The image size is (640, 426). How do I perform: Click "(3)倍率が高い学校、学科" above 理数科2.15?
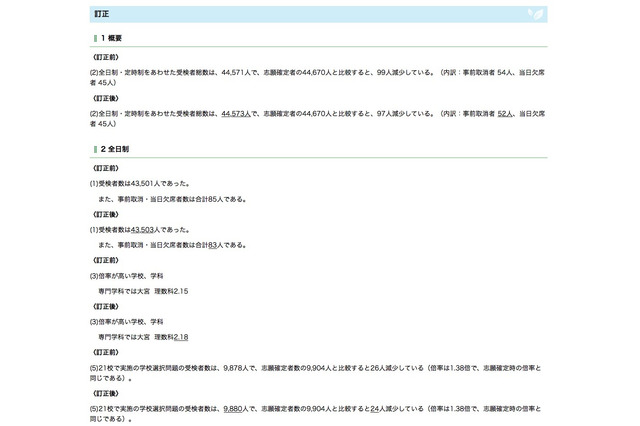point(127,276)
